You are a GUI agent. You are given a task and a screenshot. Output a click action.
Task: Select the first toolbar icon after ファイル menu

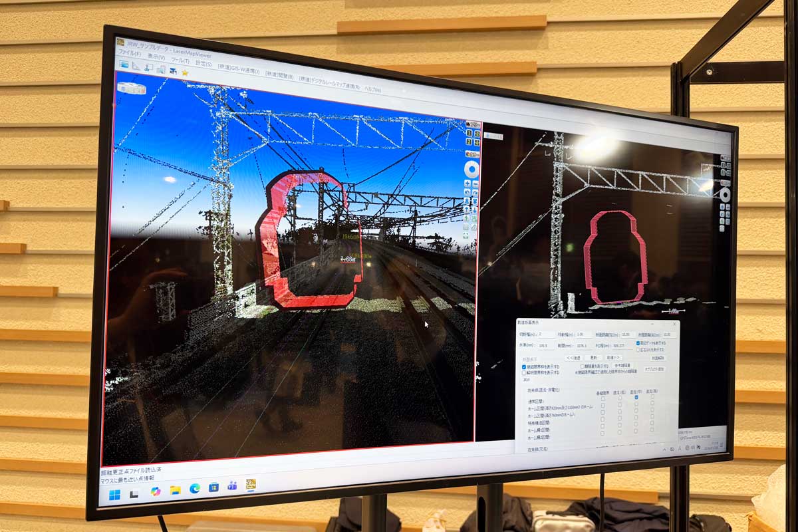(125, 64)
